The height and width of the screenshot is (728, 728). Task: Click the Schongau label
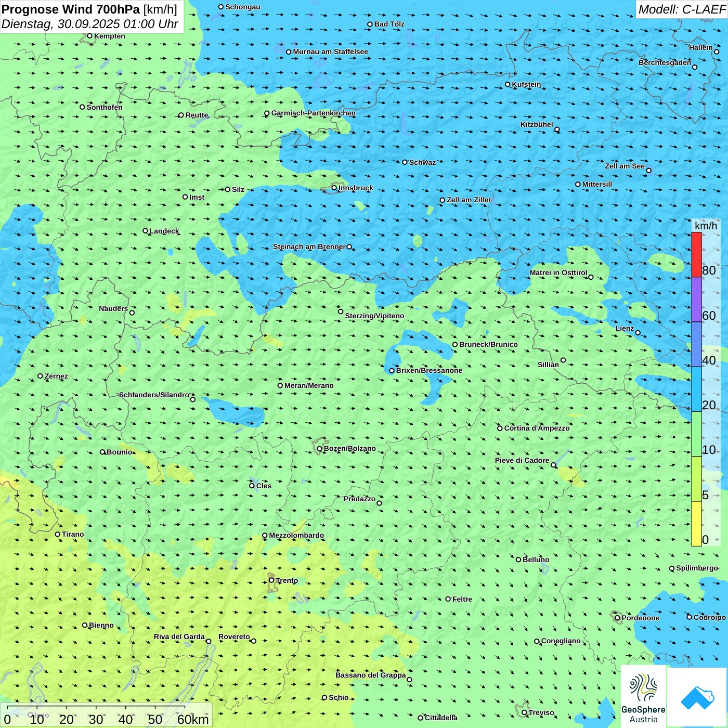click(x=243, y=7)
